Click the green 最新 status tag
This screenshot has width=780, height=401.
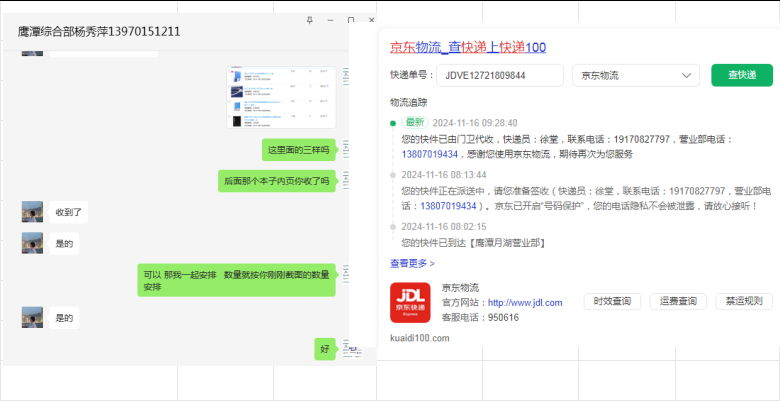(415, 123)
